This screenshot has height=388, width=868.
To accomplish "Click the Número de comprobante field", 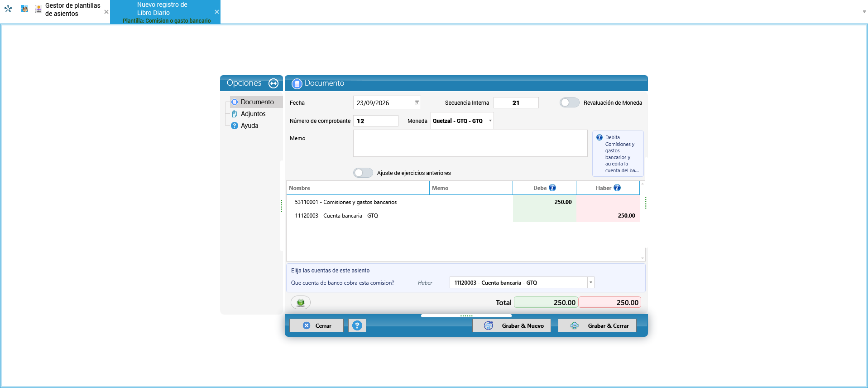I will (376, 121).
